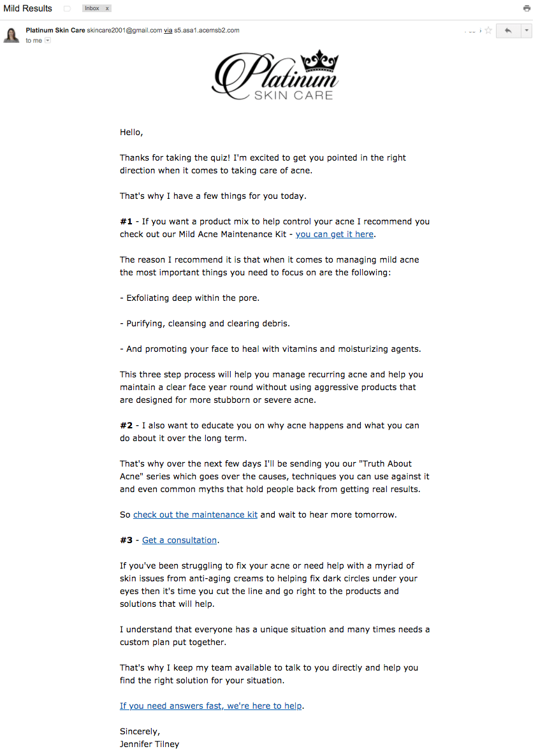This screenshot has height=756, width=538.
Task: Expand the 'to me' recipient details arrow
Action: point(47,40)
